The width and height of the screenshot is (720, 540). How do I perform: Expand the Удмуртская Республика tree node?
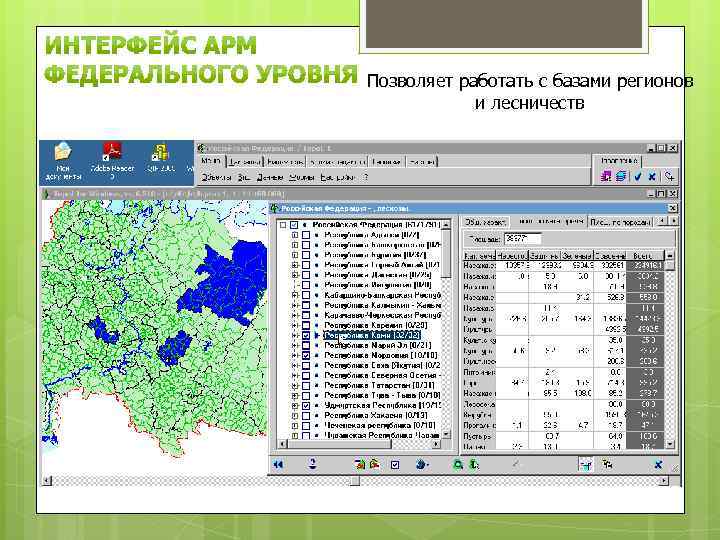[x=295, y=405]
